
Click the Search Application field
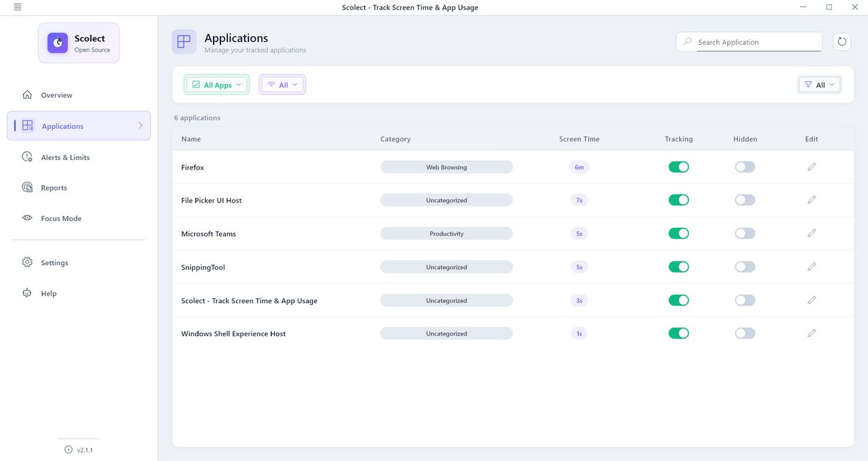click(x=749, y=42)
